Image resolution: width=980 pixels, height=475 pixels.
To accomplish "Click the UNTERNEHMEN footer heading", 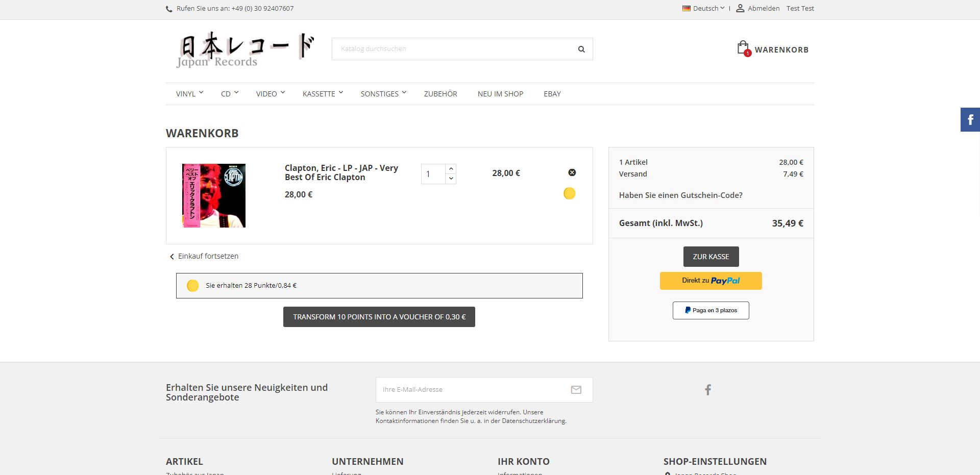I will 367,461.
